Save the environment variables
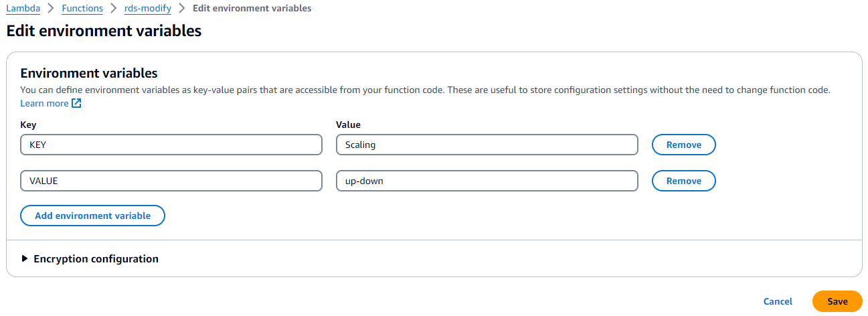The image size is (868, 316). [837, 301]
